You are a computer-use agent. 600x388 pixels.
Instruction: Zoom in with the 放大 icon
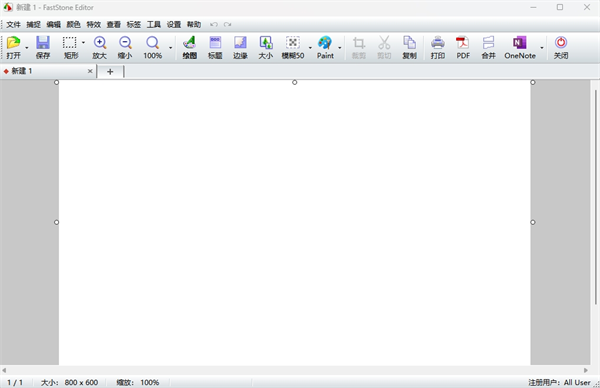coord(99,47)
